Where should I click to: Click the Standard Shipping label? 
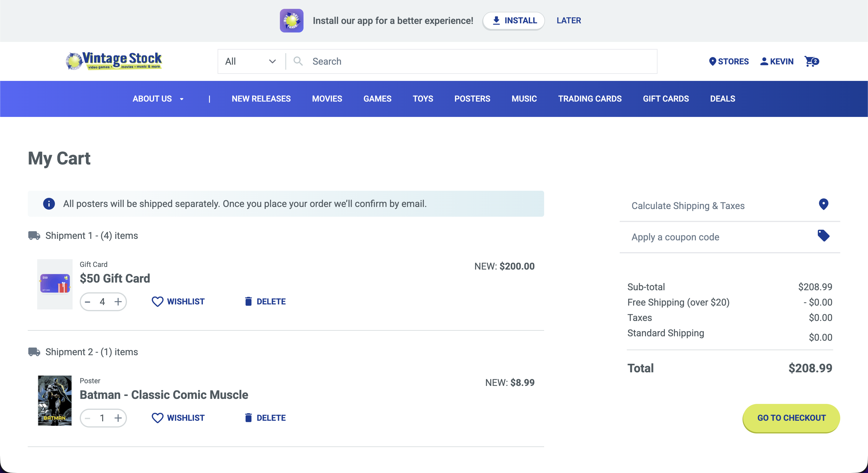tap(665, 333)
